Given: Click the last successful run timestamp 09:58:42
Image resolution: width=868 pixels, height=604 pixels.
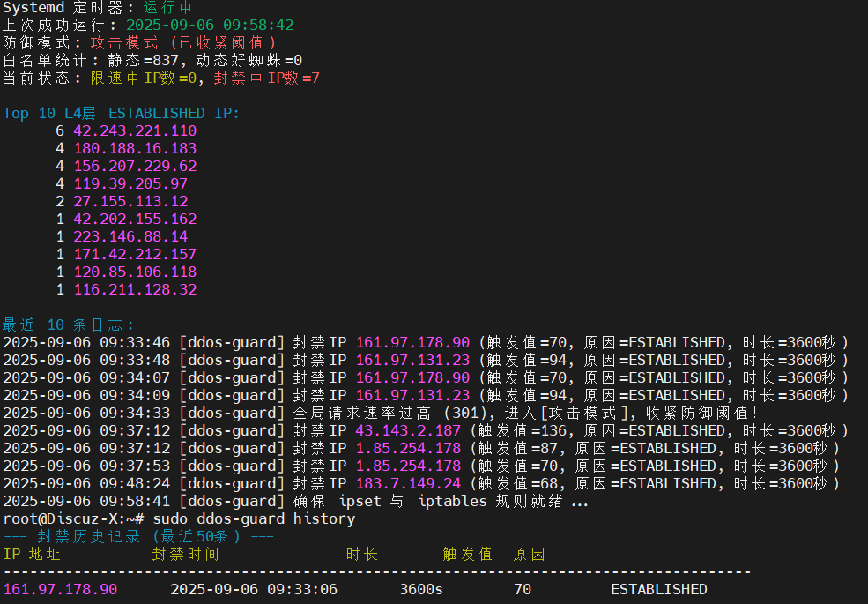Looking at the screenshot, I should tap(210, 25).
